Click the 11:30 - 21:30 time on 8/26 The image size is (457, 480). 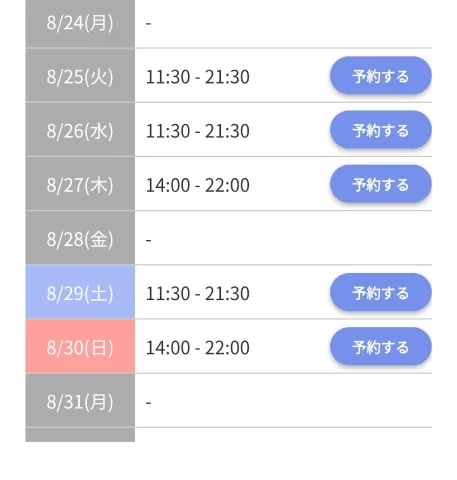pyautogui.click(x=198, y=131)
